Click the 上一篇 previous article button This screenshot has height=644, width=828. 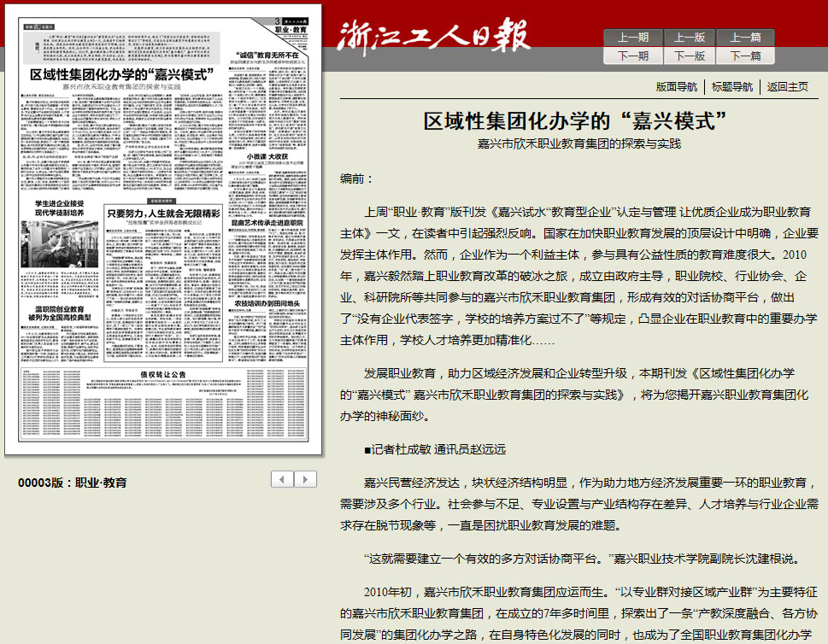745,38
